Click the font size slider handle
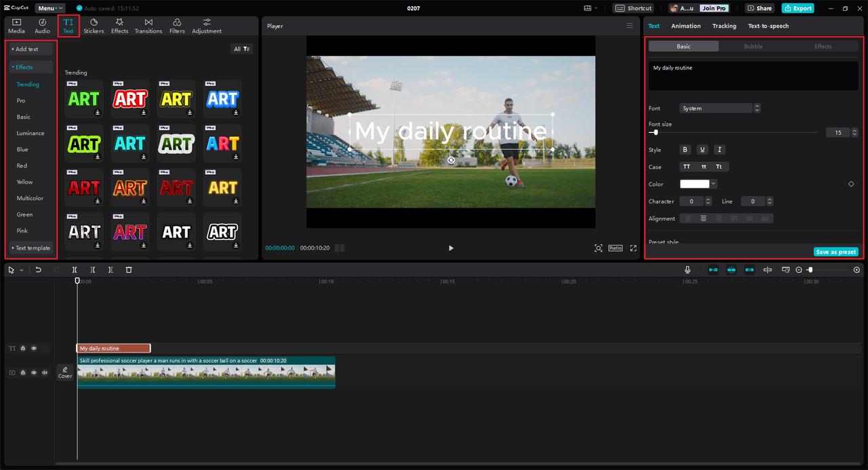The image size is (868, 470). click(x=655, y=132)
